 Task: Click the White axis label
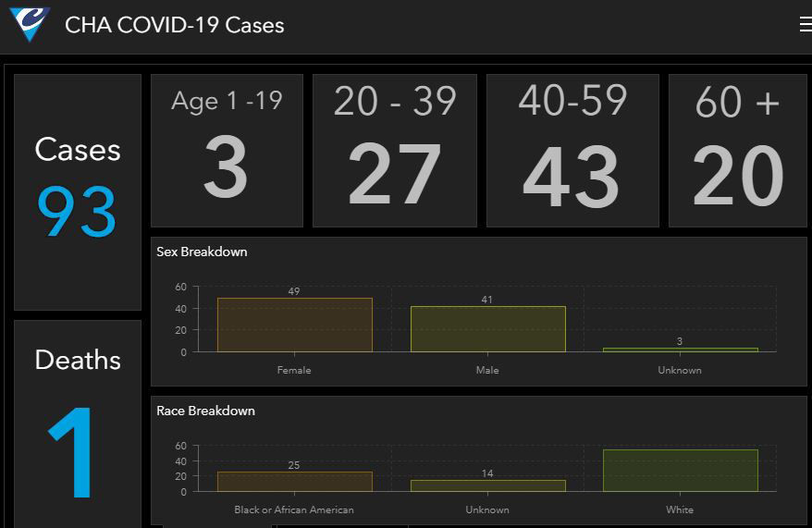pyautogui.click(x=680, y=510)
